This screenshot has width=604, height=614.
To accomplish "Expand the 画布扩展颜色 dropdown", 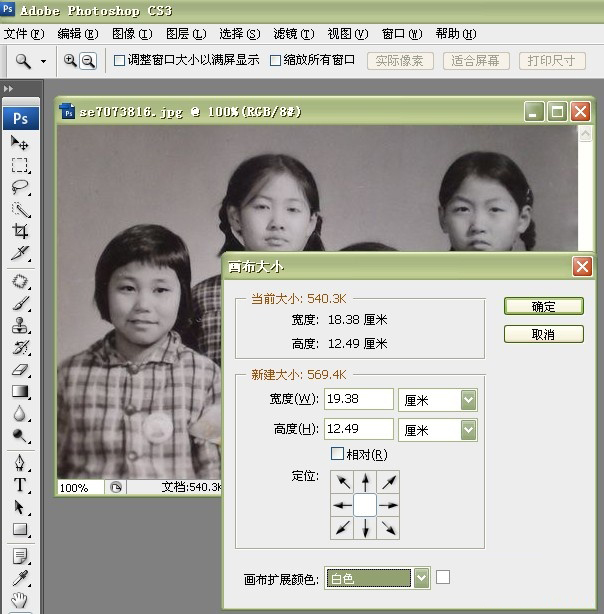I will (421, 578).
